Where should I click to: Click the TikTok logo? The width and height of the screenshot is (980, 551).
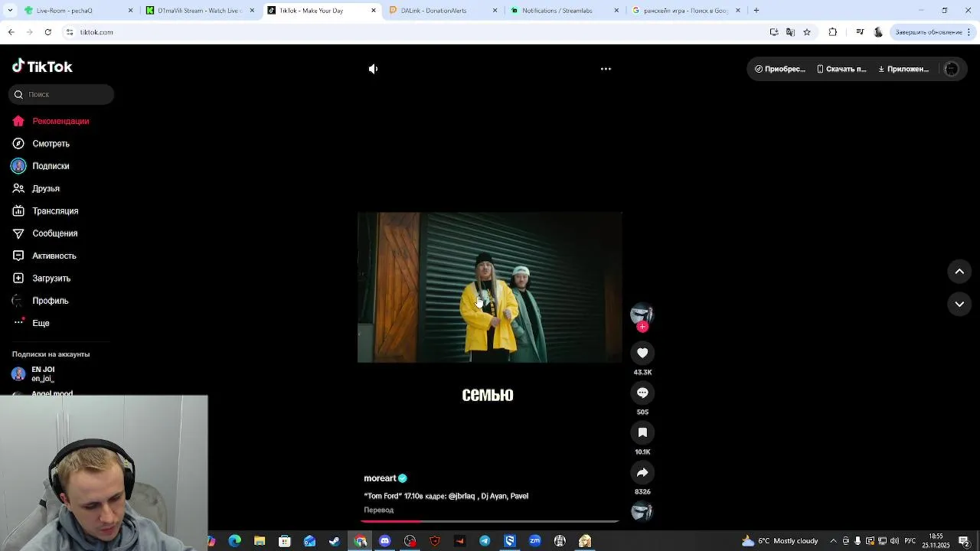(42, 67)
